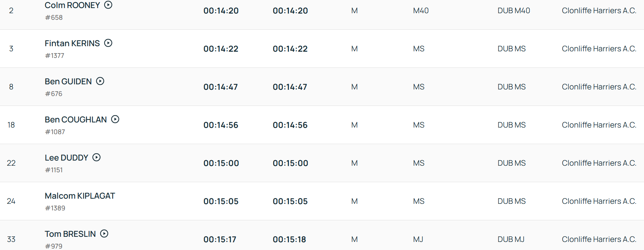Open Ben COUGHLAN's result entry
Image resolution: width=644 pixels, height=250 pixels.
(76, 120)
